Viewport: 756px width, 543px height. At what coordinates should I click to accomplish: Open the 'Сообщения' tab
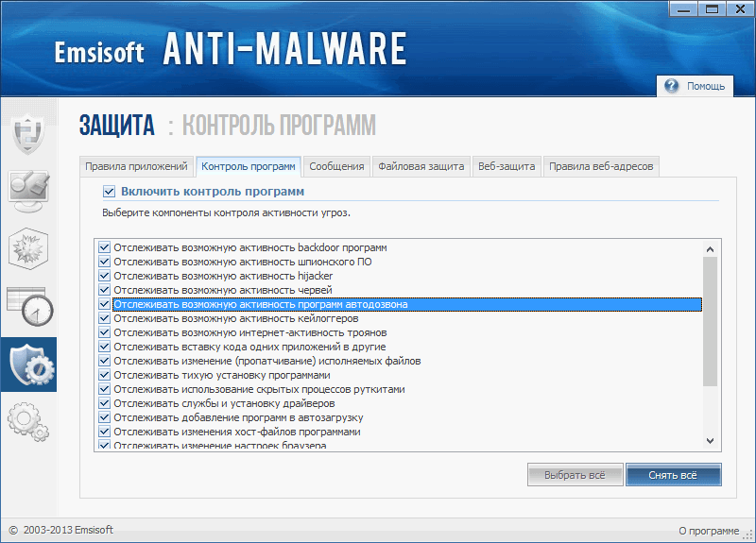point(336,167)
